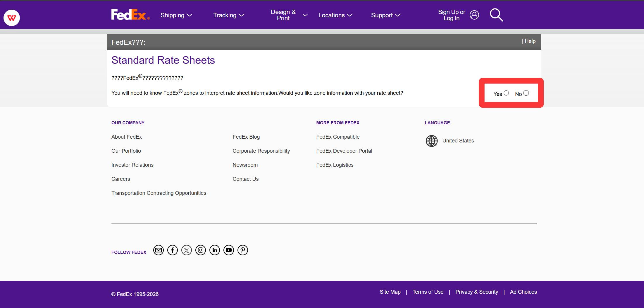Open Contact Us link
The height and width of the screenshot is (308, 644).
click(246, 179)
